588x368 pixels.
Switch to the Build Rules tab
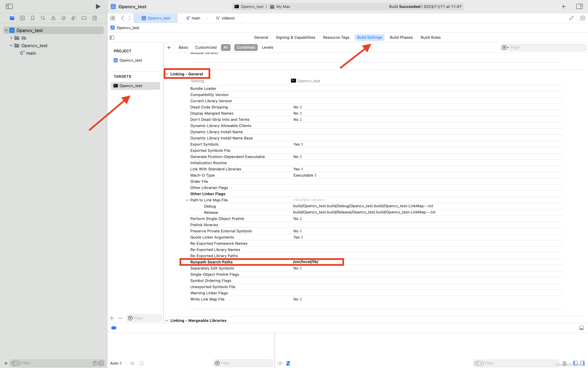431,38
